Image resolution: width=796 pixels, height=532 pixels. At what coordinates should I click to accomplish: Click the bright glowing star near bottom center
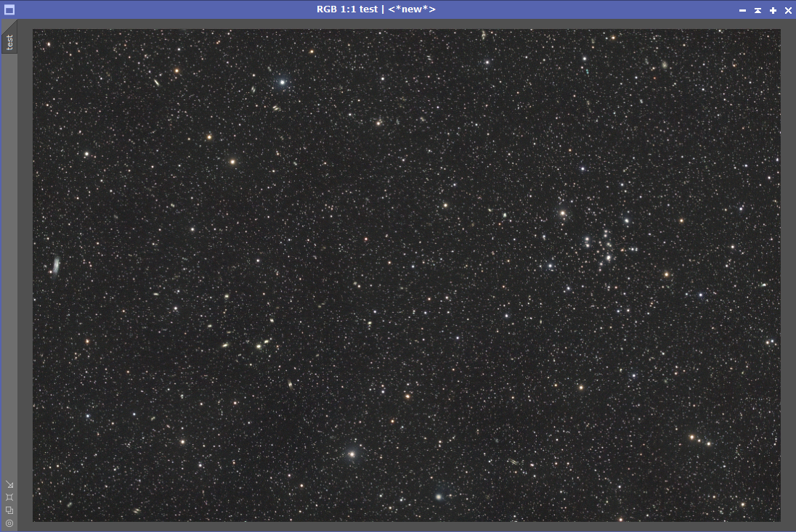(x=352, y=454)
